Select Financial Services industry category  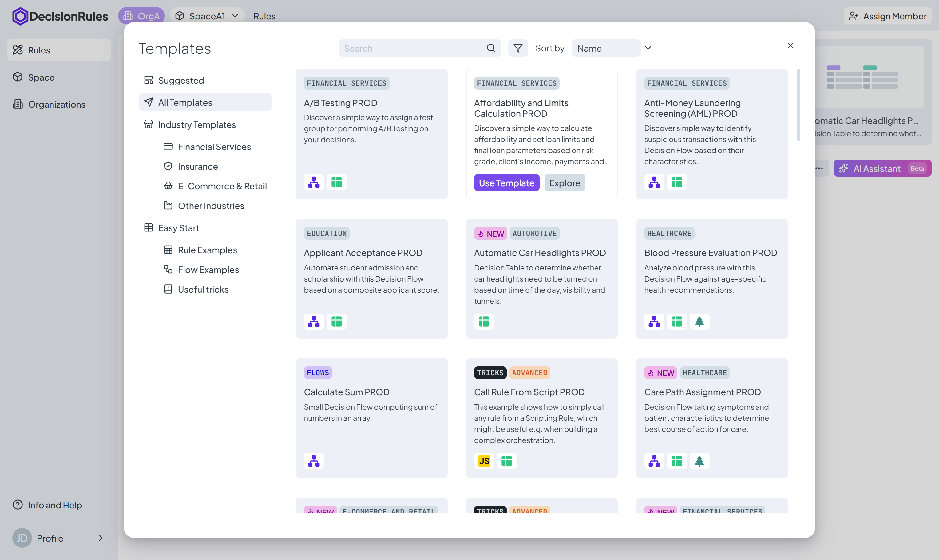pyautogui.click(x=214, y=146)
